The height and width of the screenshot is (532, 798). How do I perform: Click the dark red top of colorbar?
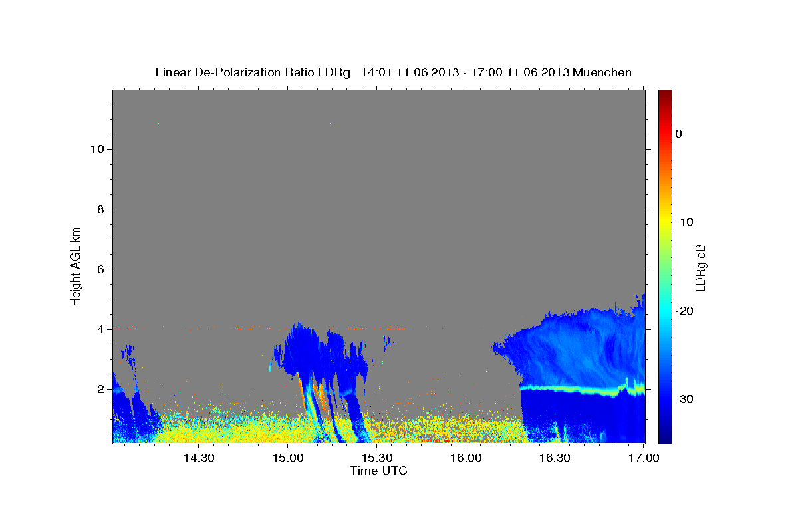(665, 94)
